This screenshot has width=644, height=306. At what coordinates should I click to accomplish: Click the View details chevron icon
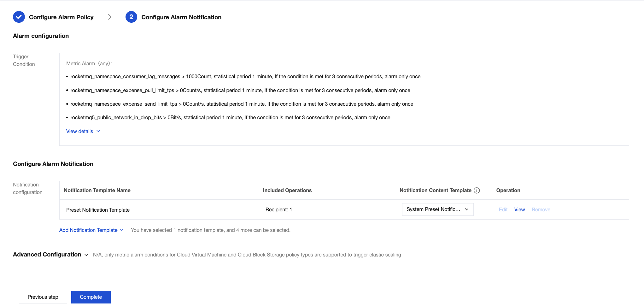98,131
